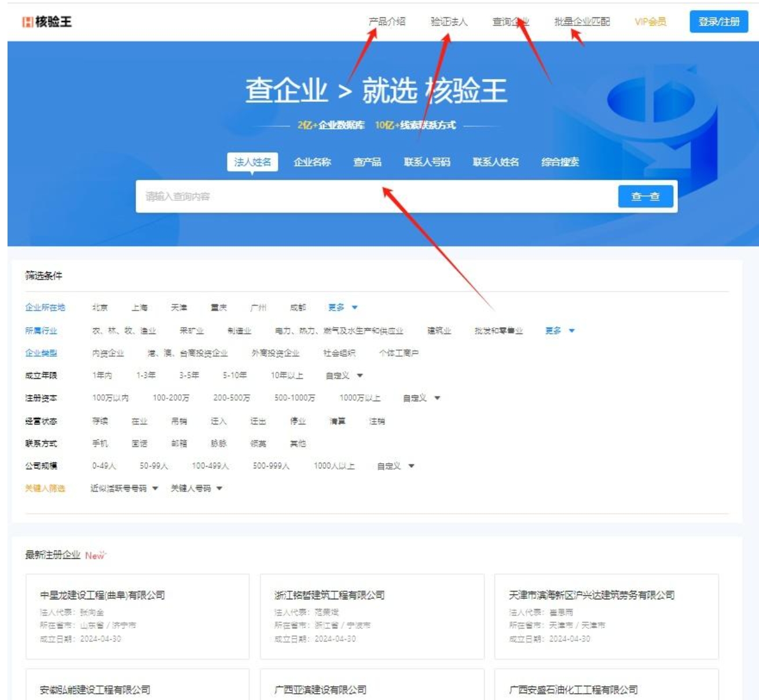Filter 公司规模 by 0-49人
This screenshot has width=759, height=700.
104,466
